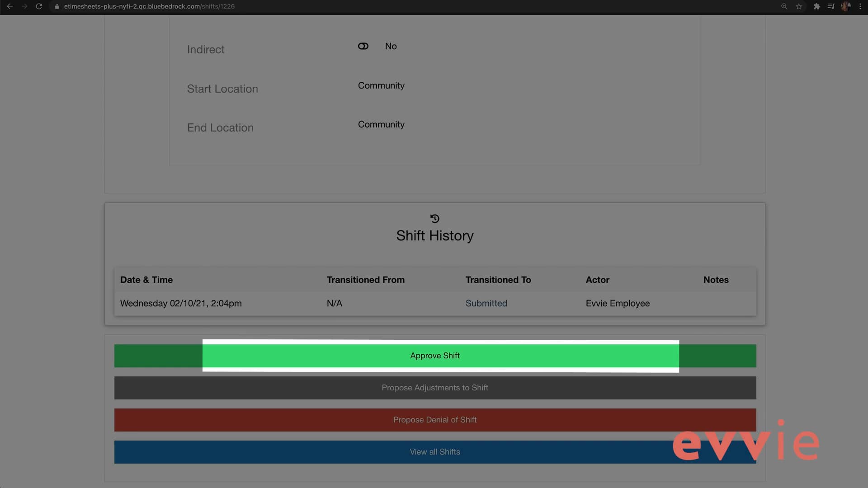Open the media playlist control icon
The image size is (868, 488).
point(831,6)
